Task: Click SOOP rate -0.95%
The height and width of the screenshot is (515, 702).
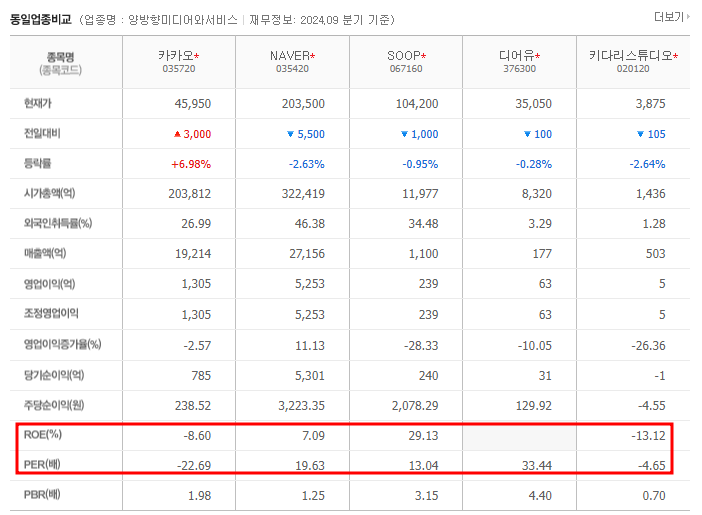Action: click(420, 164)
